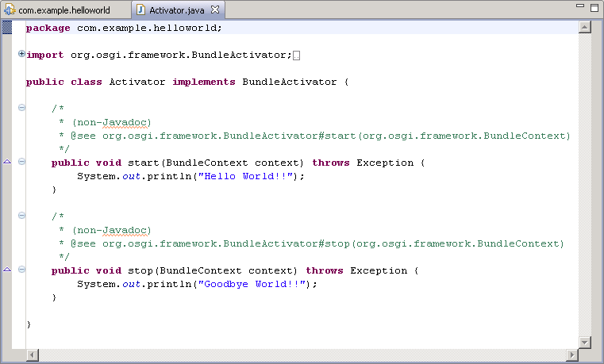Click the scroll left arrow
The height and width of the screenshot is (364, 604).
(x=33, y=354)
